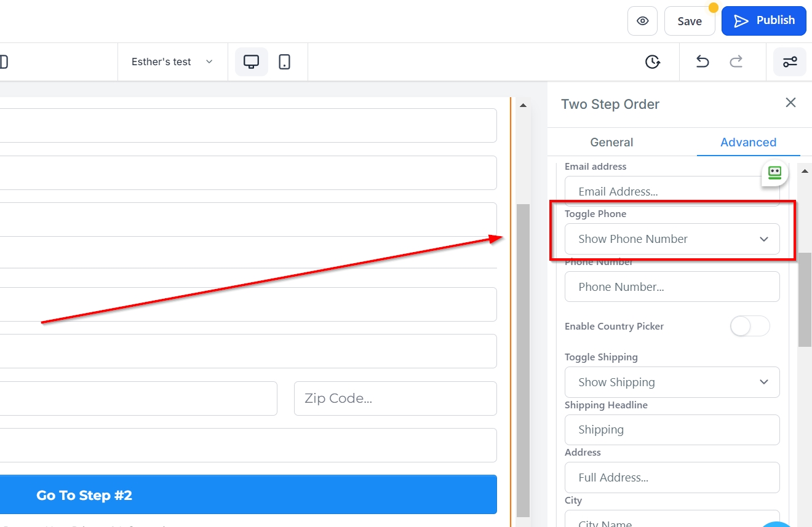The width and height of the screenshot is (812, 527).
Task: Close the Two Step Order panel
Action: [790, 103]
